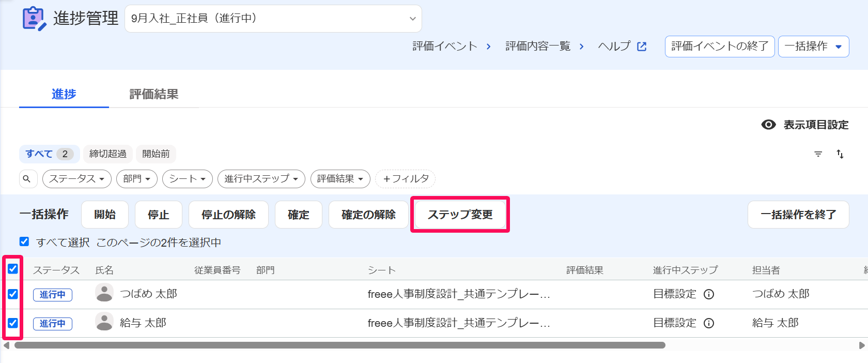Open the シート filter dropdown
This screenshot has width=868, height=363.
pos(188,179)
